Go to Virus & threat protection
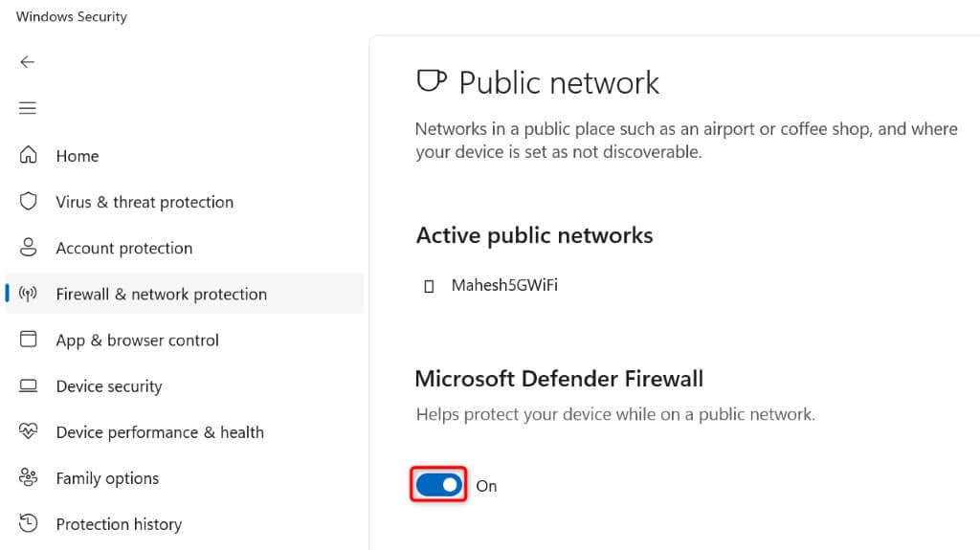 click(145, 202)
